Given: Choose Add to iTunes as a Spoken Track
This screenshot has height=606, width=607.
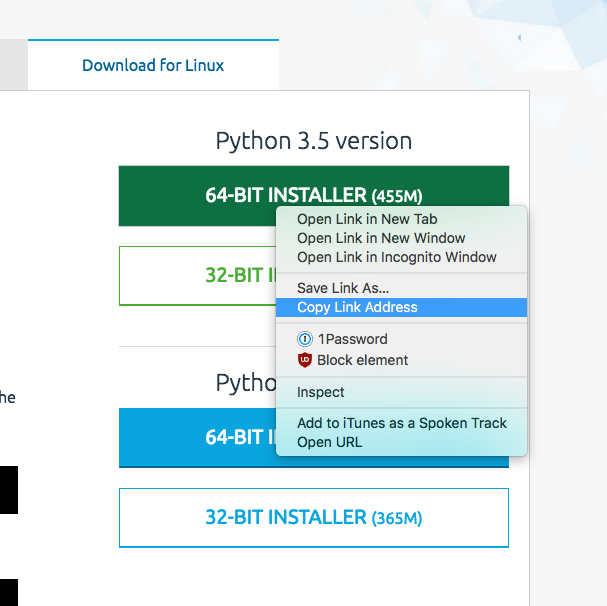Looking at the screenshot, I should (401, 423).
